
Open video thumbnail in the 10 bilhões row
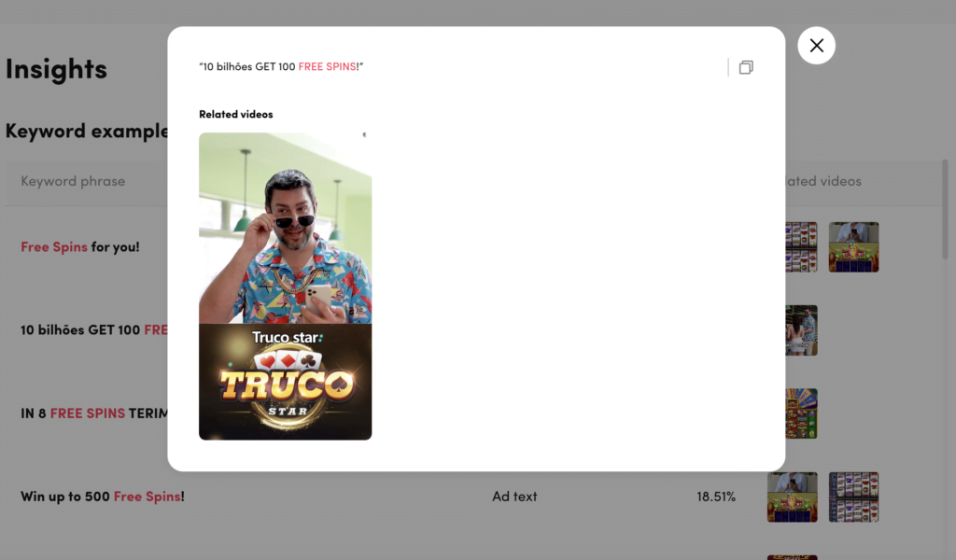point(801,330)
